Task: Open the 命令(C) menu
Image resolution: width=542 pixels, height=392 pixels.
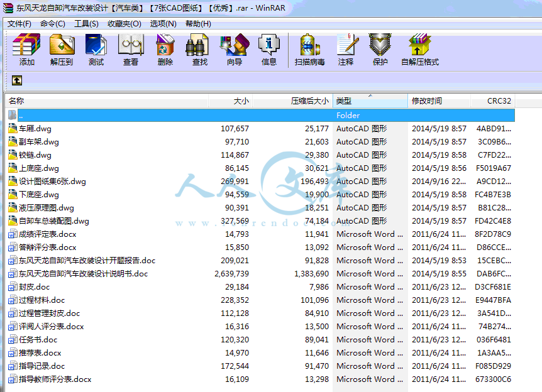Action: [53, 24]
